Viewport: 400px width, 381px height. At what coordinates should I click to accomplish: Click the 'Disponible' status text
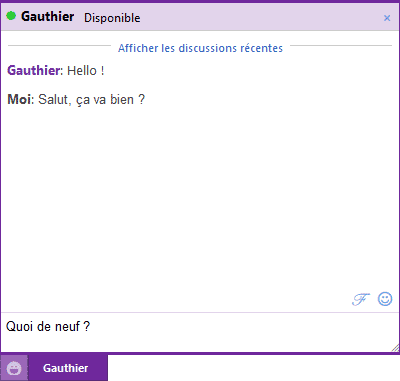click(112, 18)
